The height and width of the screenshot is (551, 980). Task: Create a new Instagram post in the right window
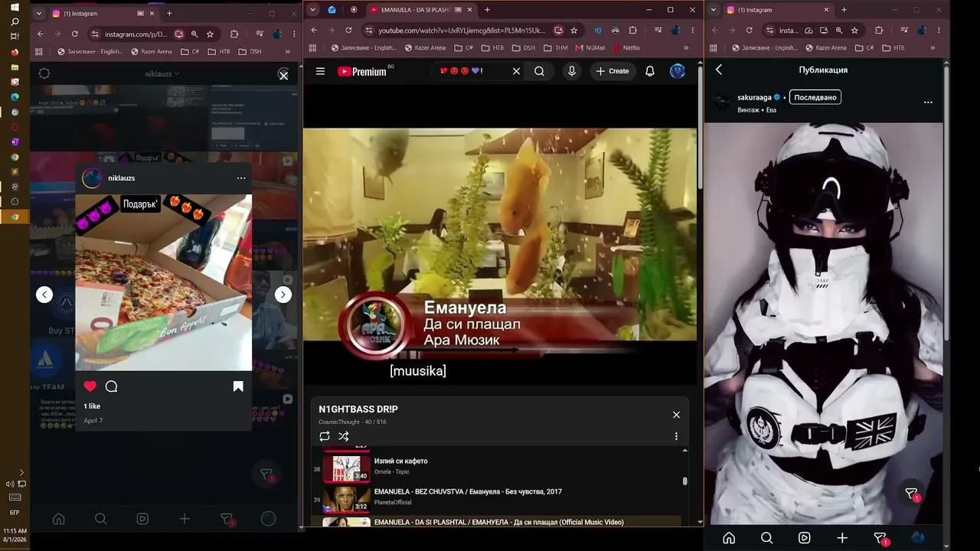tap(842, 537)
